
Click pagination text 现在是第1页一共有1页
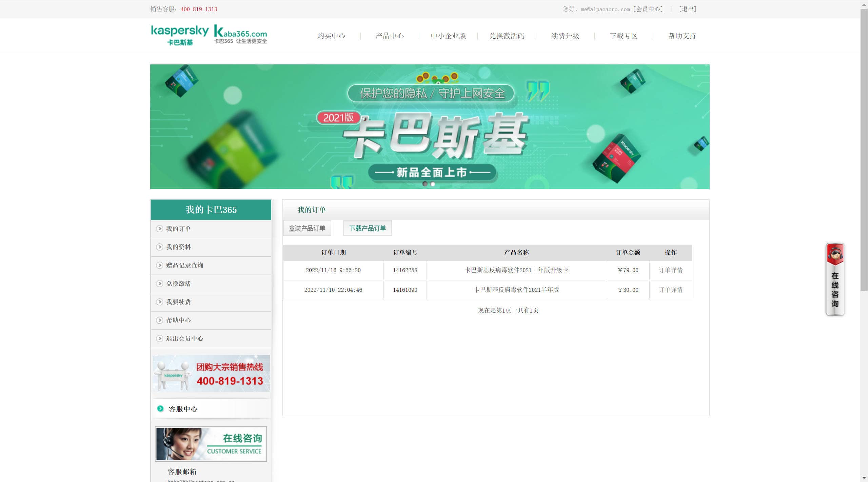click(508, 310)
